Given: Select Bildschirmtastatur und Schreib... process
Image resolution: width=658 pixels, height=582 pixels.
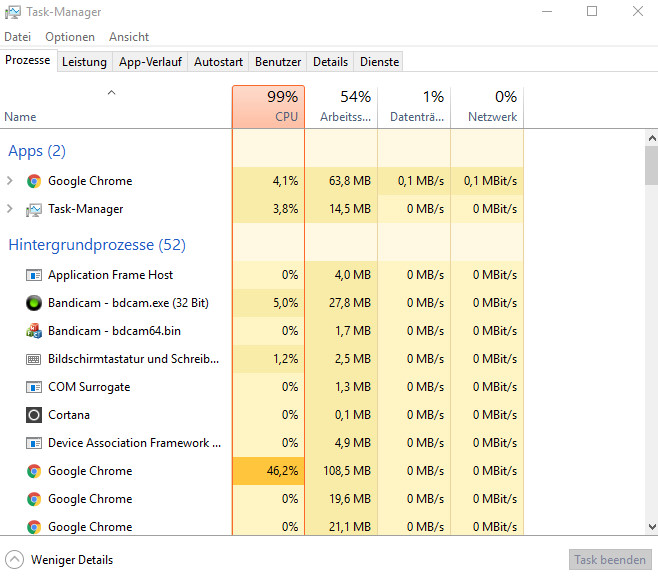Looking at the screenshot, I should point(133,359).
